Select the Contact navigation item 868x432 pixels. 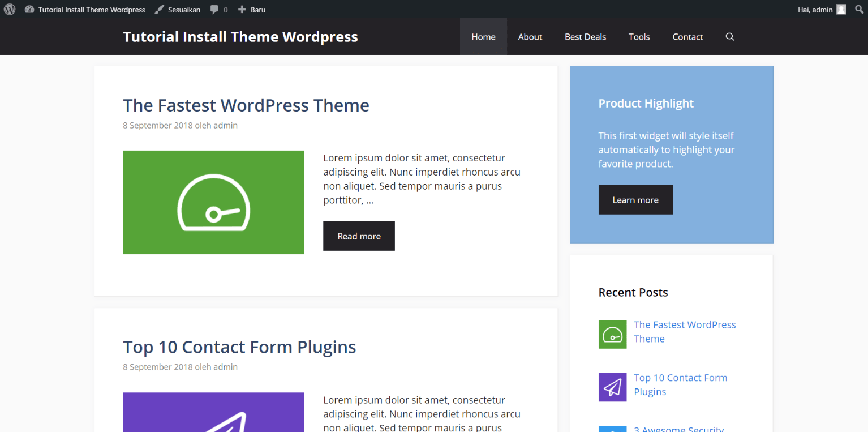click(x=687, y=36)
